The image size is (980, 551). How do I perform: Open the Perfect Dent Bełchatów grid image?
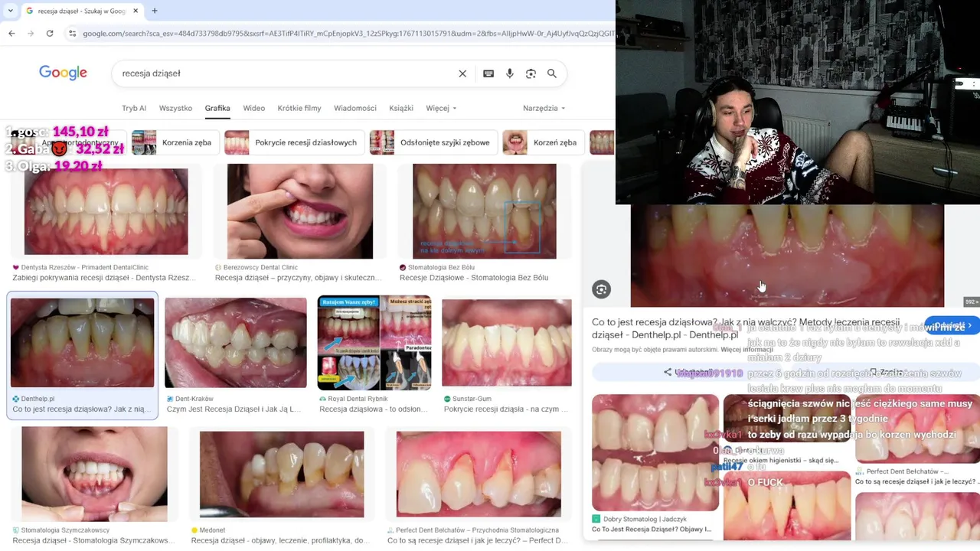tap(479, 474)
